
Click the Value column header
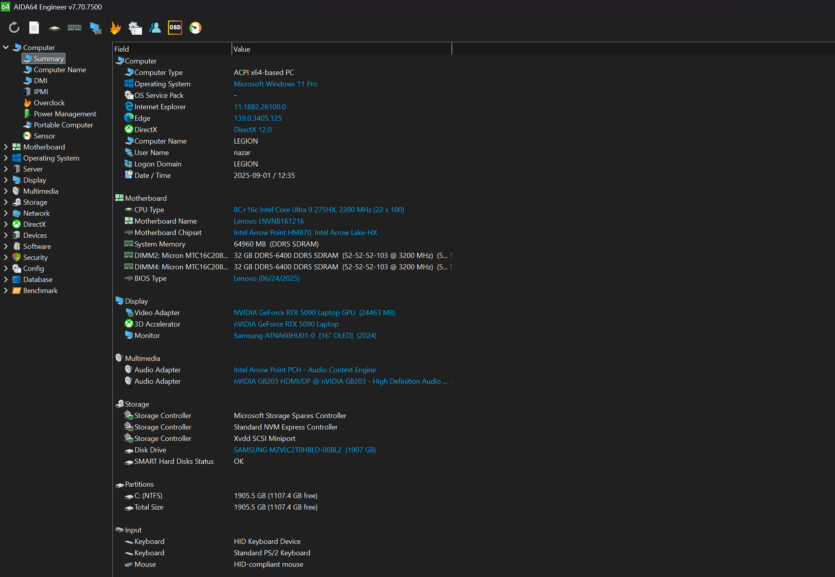coord(341,49)
